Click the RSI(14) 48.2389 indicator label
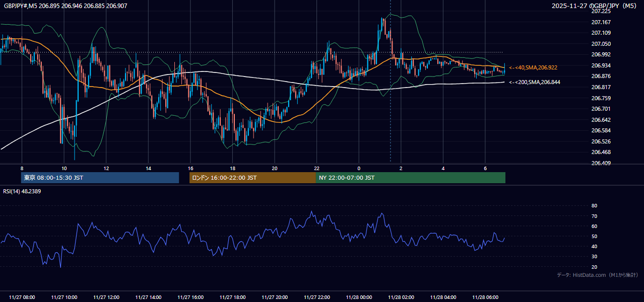Screen dimensions: 644x302 22,191
